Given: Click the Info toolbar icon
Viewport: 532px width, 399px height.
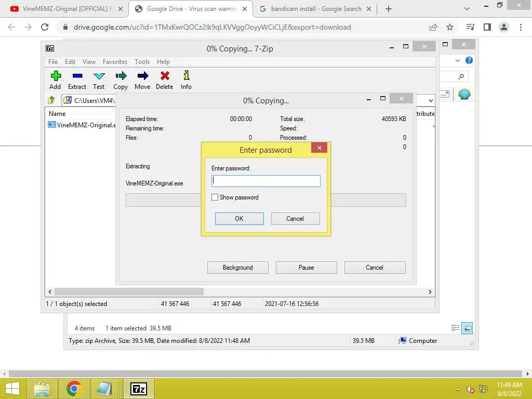Looking at the screenshot, I should click(x=187, y=75).
